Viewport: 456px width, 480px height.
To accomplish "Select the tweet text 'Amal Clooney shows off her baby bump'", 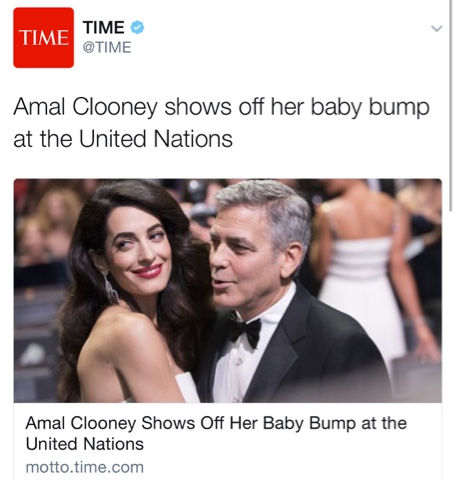I will point(221,107).
